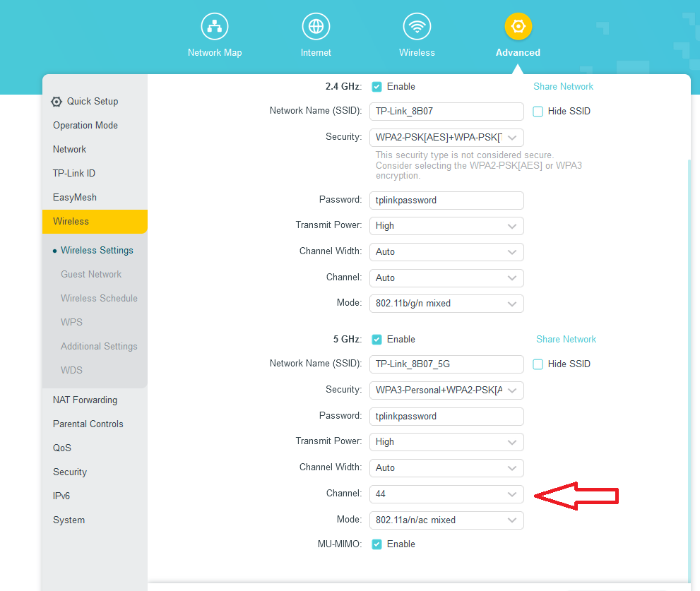Viewport: 700px width, 591px height.
Task: Click the 5 GHz Password field
Action: pos(446,417)
